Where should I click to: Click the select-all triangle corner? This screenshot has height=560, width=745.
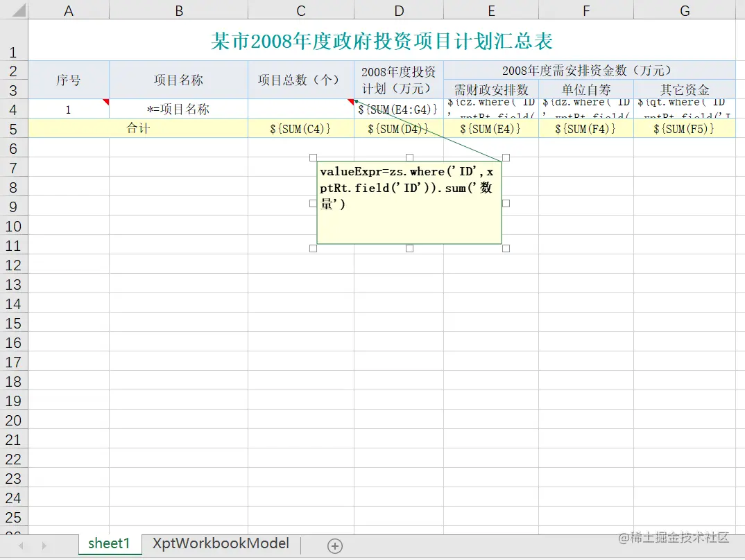[x=19, y=10]
